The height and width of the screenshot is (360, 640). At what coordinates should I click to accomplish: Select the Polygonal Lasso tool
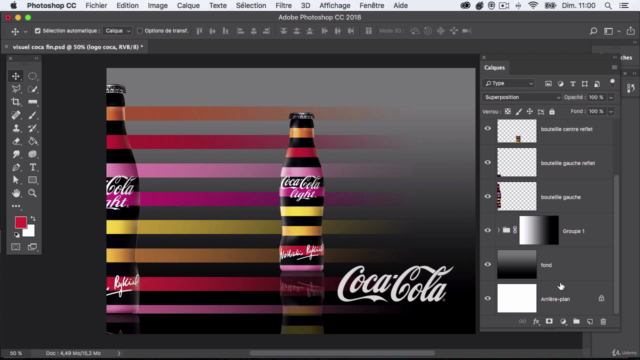pos(16,89)
